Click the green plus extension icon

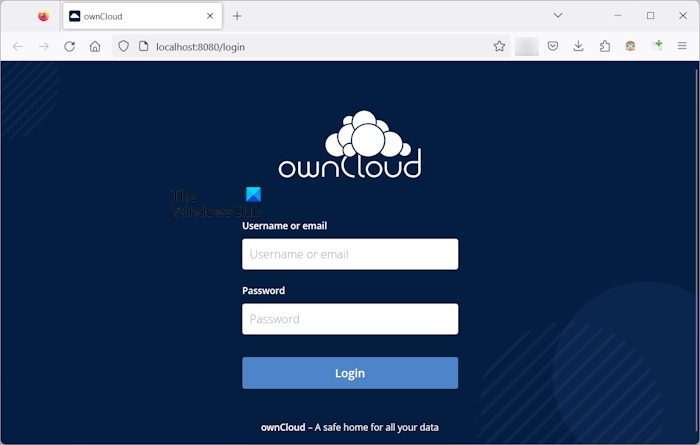click(x=657, y=45)
